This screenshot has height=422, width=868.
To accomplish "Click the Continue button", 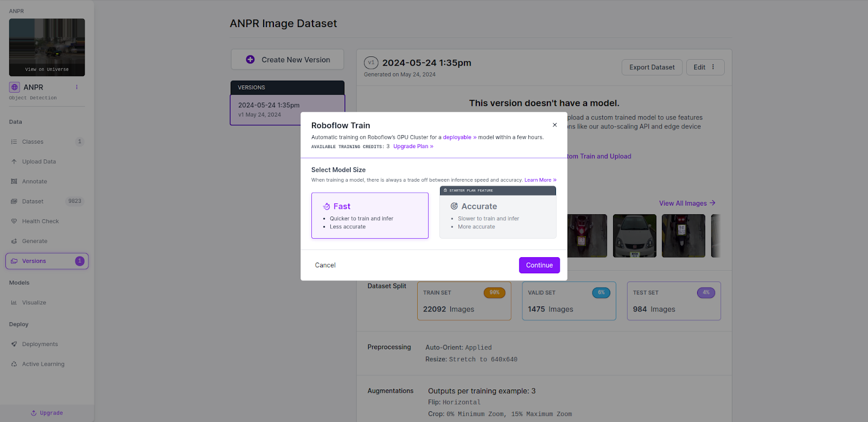I will [539, 265].
